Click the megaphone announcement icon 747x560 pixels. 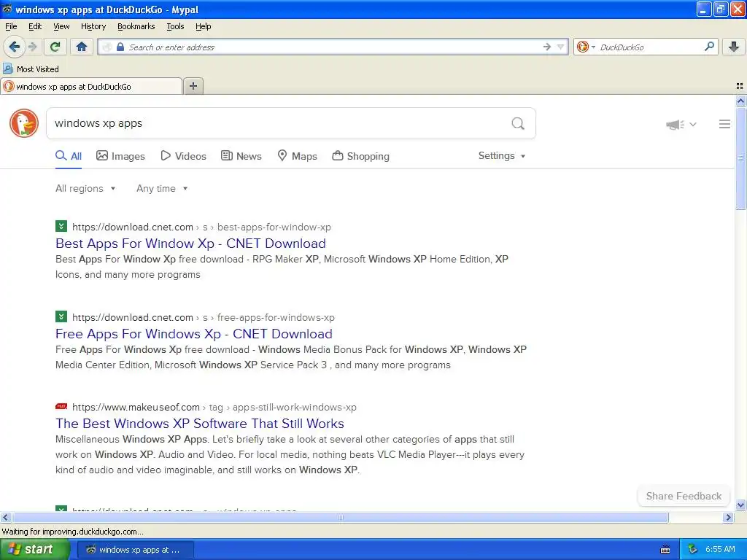pyautogui.click(x=675, y=124)
